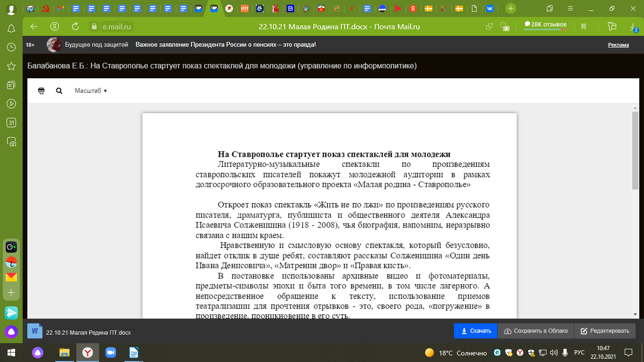The image size is (644, 362).
Task: Add a sidebar app with the plus icon
Action: point(11,293)
